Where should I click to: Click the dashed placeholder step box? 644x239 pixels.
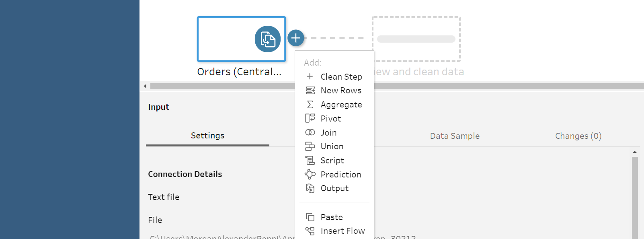tap(416, 39)
